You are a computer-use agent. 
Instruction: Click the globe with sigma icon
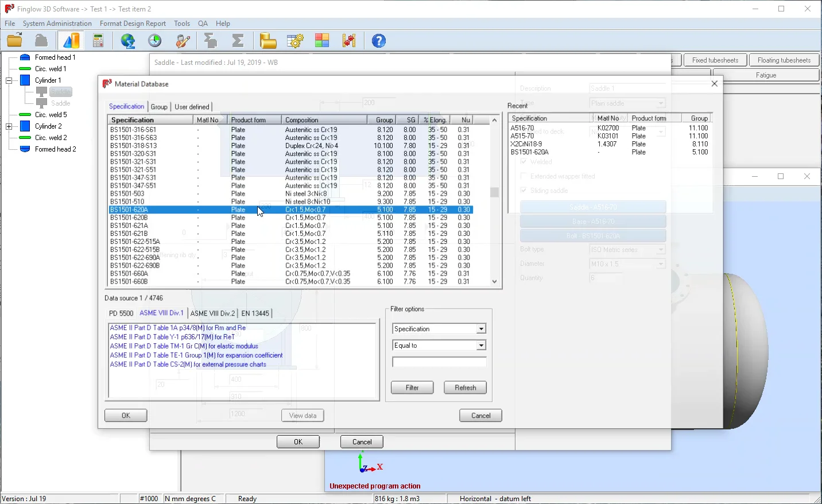click(128, 41)
